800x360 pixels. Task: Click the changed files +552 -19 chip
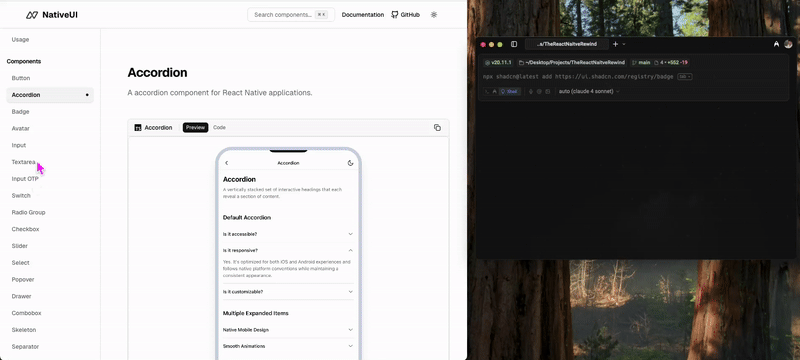tap(671, 63)
